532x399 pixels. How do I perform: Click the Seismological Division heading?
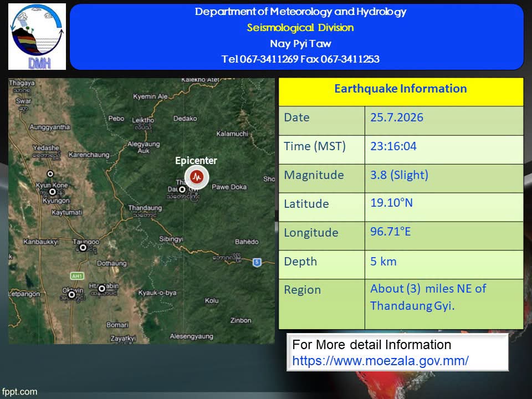pos(300,28)
